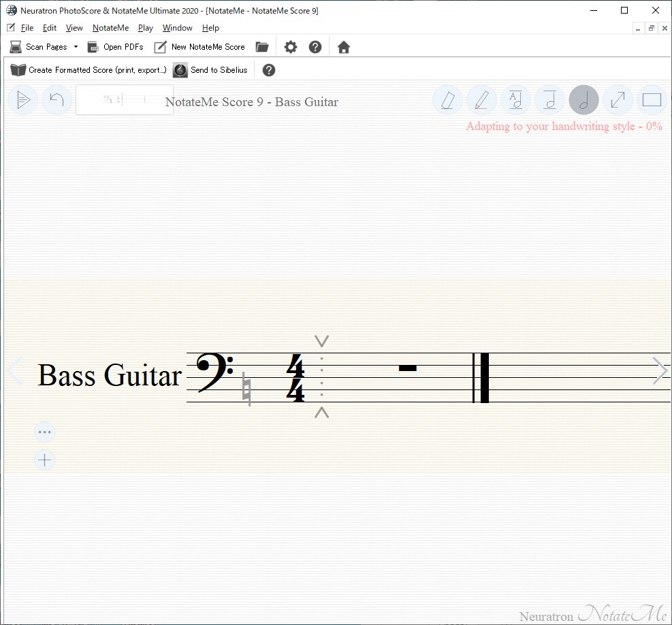The height and width of the screenshot is (625, 672).
Task: Click the diagonal resize arrow tool
Action: pyautogui.click(x=618, y=100)
